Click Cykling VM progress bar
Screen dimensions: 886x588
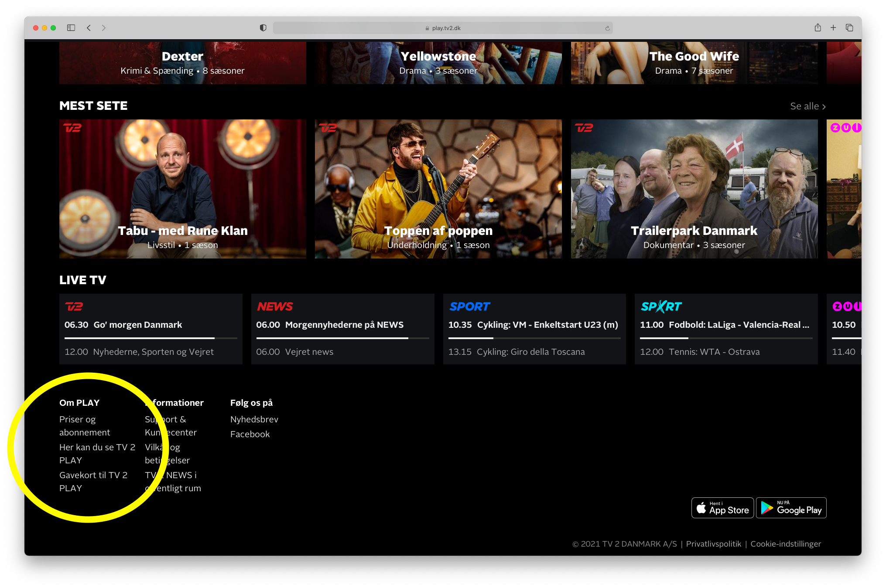(x=534, y=338)
